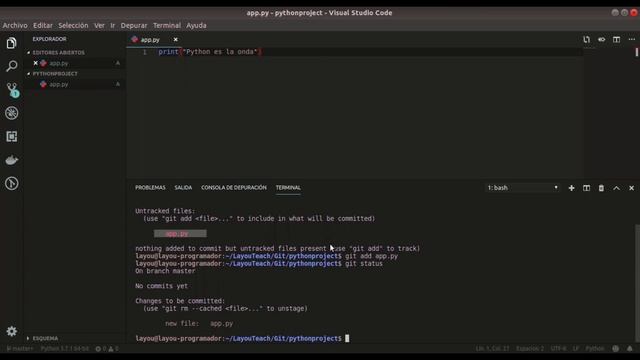Screen dimensions: 640x360
Task: Split the editor with split icon
Action: (x=616, y=40)
